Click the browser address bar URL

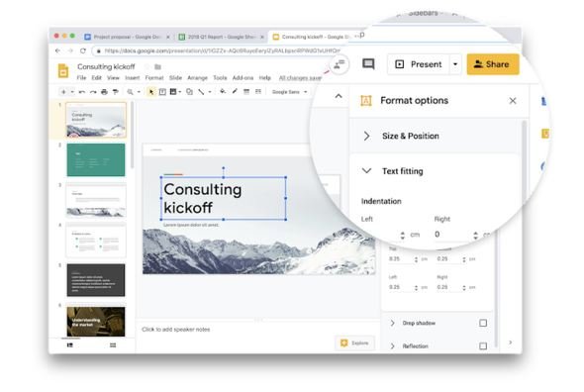(222, 50)
